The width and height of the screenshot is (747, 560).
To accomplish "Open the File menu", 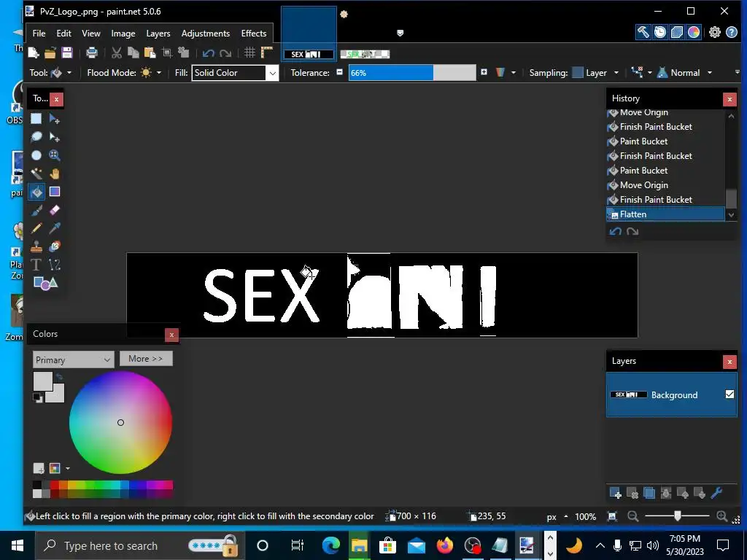I will click(x=39, y=34).
